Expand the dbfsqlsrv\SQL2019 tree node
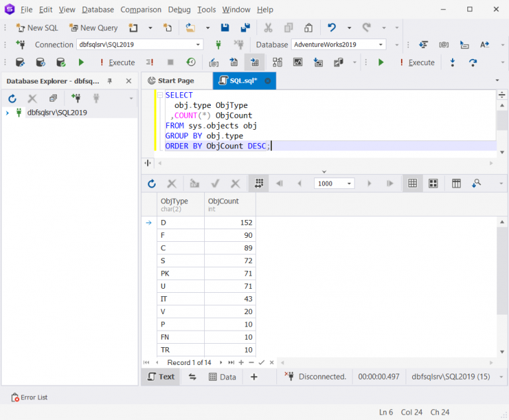 (x=7, y=113)
